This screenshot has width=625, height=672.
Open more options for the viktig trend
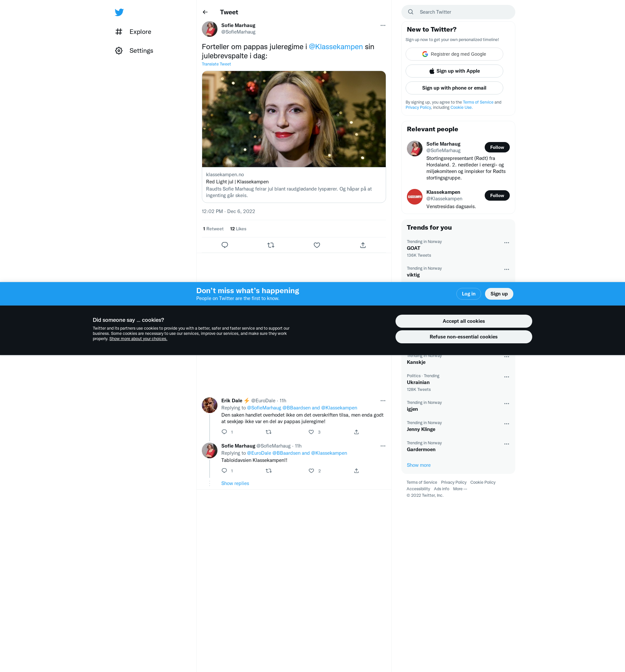(507, 269)
